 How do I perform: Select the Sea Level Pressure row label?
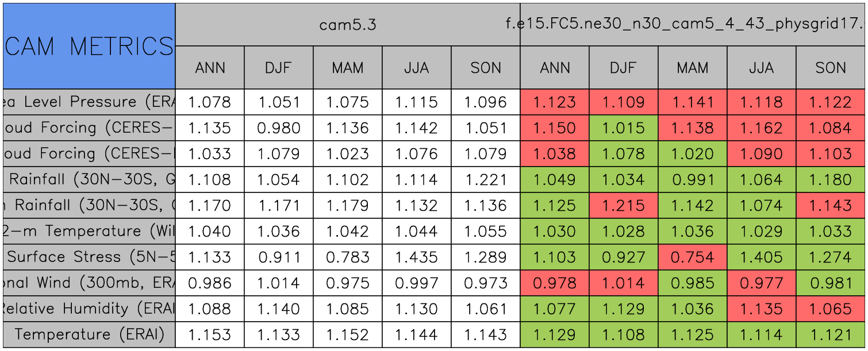pyautogui.click(x=89, y=102)
